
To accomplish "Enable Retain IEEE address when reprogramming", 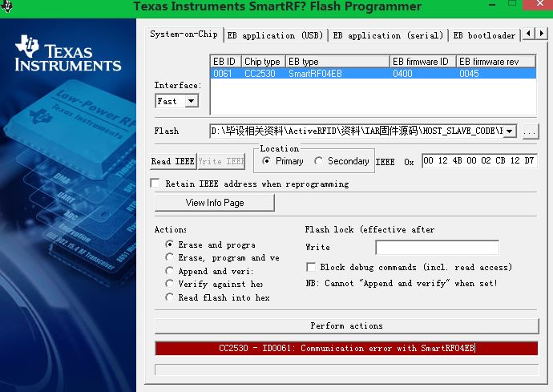I will click(x=155, y=183).
